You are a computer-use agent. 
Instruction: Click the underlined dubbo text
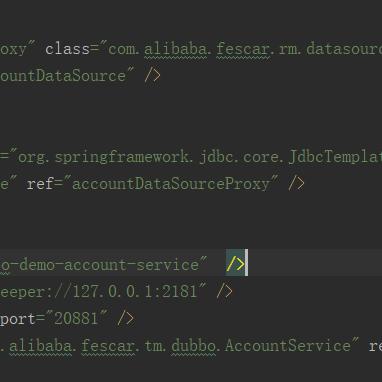coord(194,346)
